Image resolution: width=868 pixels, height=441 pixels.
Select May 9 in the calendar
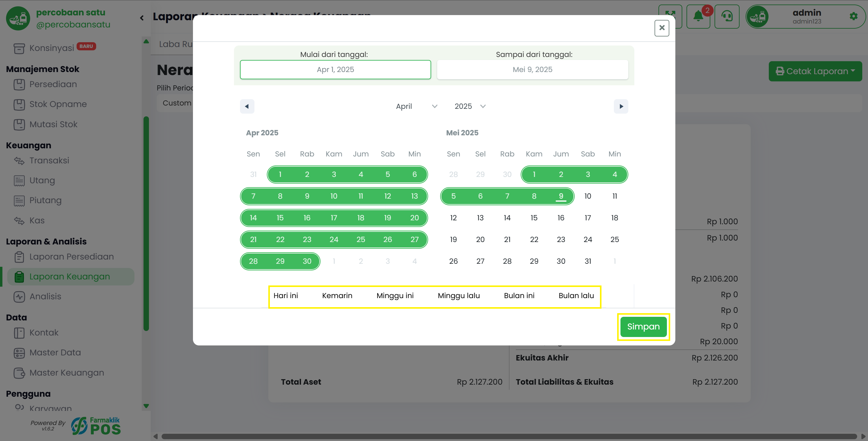point(561,197)
